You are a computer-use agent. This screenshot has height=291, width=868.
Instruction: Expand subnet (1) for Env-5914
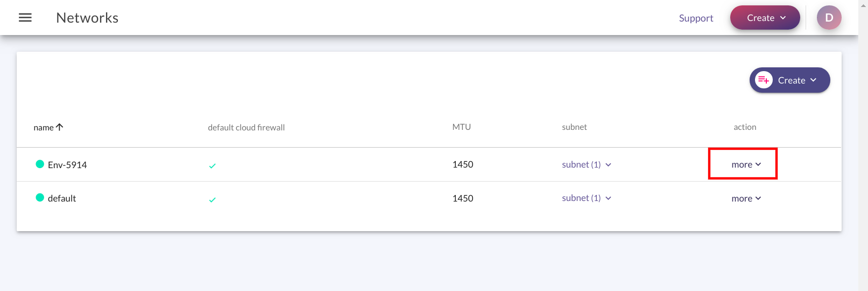point(587,164)
